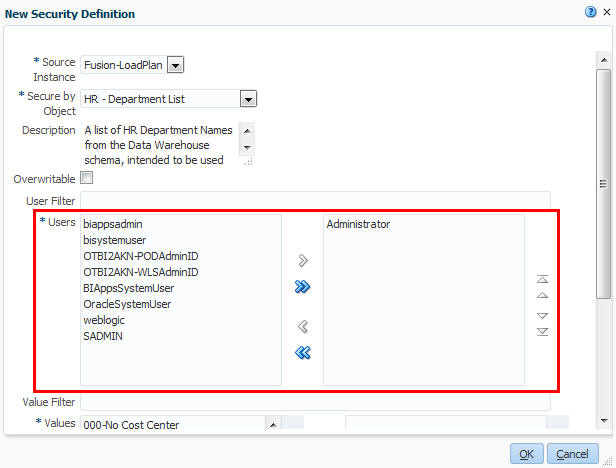Open the dialog help icon

[x=590, y=12]
